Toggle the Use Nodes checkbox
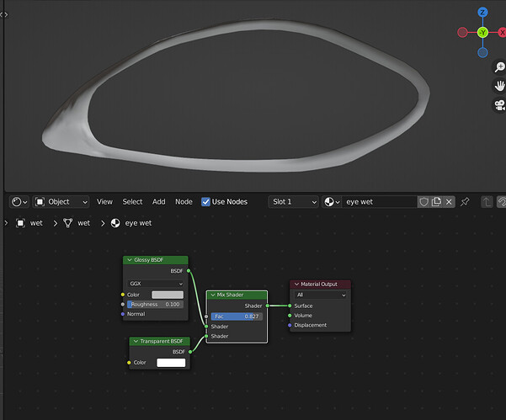Image resolution: width=506 pixels, height=420 pixels. [x=205, y=202]
